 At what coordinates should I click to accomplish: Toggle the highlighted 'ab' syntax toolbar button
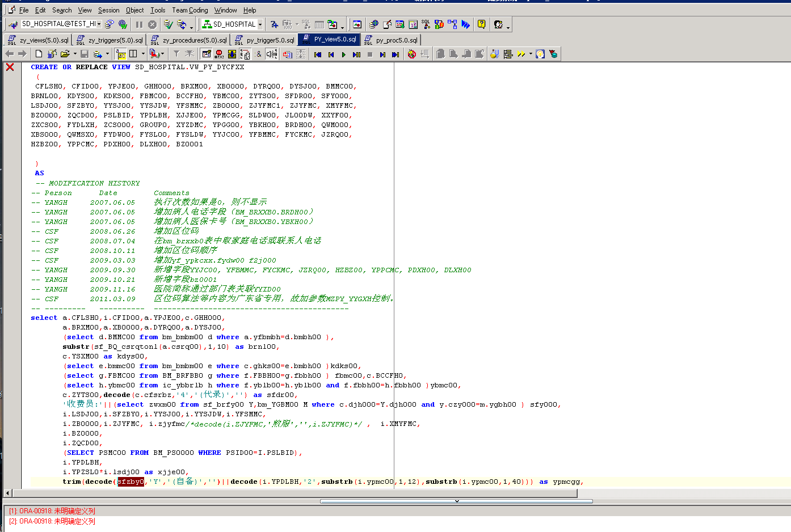coord(121,54)
